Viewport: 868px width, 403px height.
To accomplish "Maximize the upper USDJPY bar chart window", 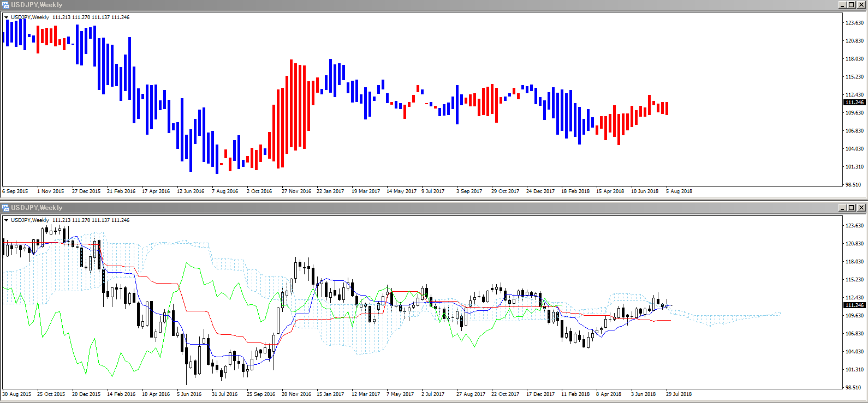I will pos(852,5).
